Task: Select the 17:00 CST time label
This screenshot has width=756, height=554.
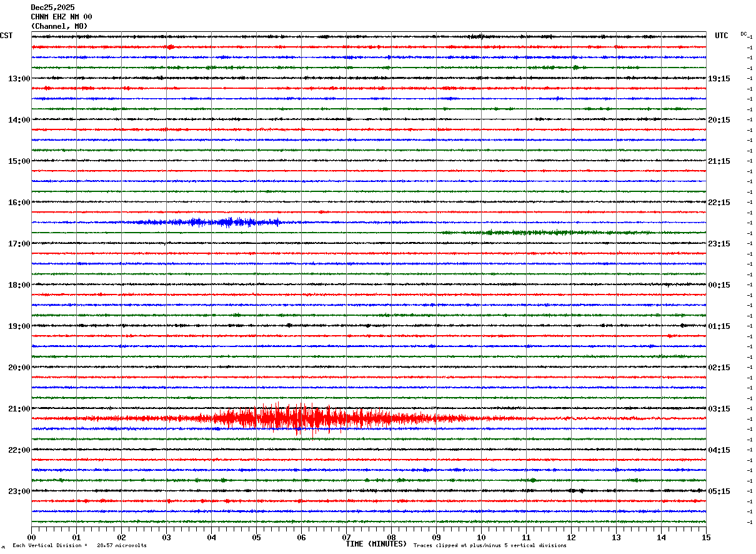Action: coord(19,244)
